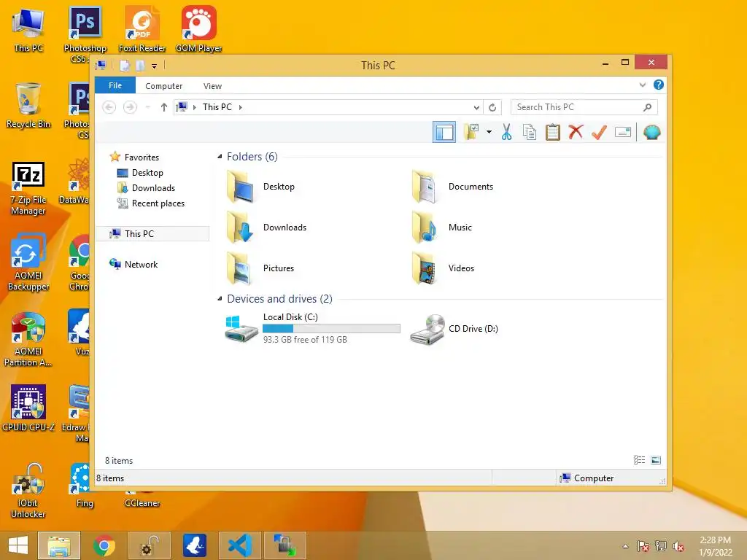Image resolution: width=747 pixels, height=560 pixels.
Task: Switch to the View ribbon tab
Action: (x=212, y=86)
